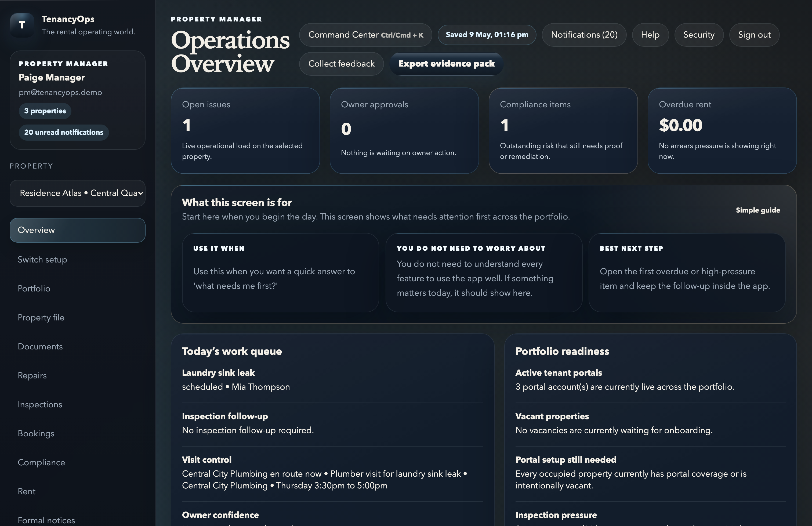Click the Saved 9 May timestamp pill

pyautogui.click(x=487, y=35)
